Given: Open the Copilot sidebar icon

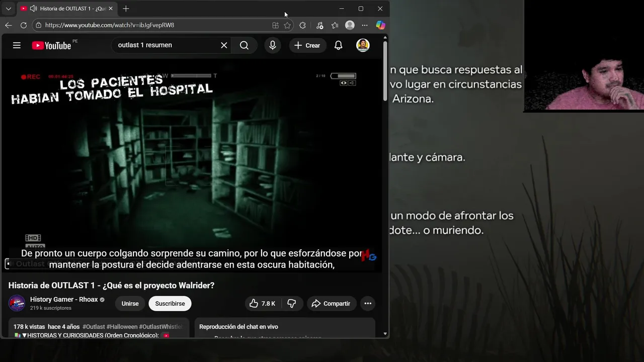Looking at the screenshot, I should pyautogui.click(x=381, y=25).
